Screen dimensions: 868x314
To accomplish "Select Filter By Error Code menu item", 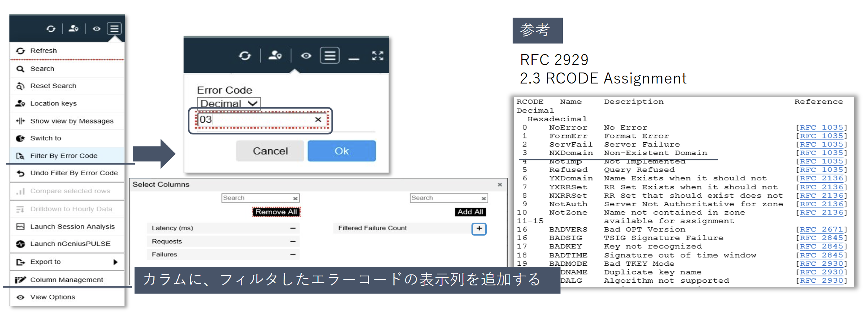I will pos(64,156).
